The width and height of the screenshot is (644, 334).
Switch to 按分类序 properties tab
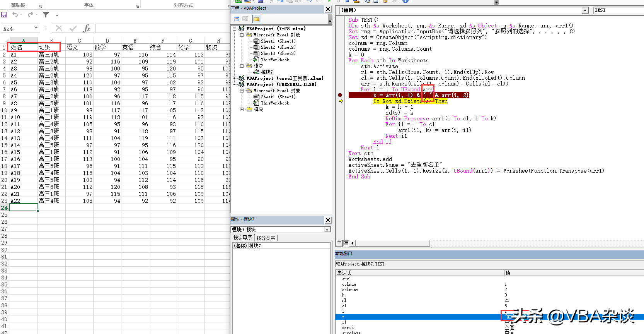(x=266, y=238)
